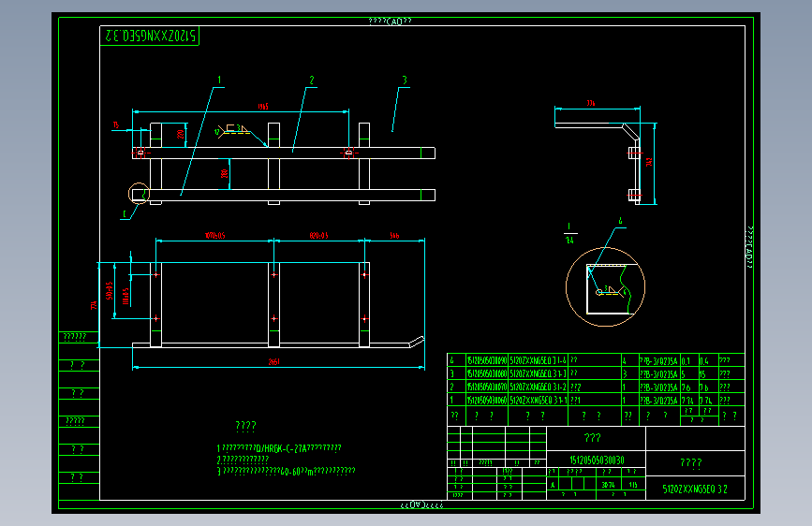
Task: Click the 336 dimension on the side view
Action: tap(591, 103)
